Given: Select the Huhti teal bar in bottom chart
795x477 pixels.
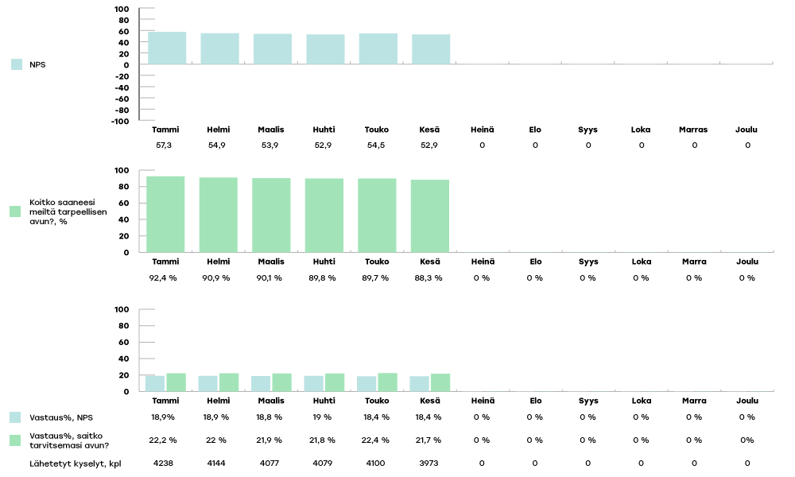Looking at the screenshot, I should 314,383.
